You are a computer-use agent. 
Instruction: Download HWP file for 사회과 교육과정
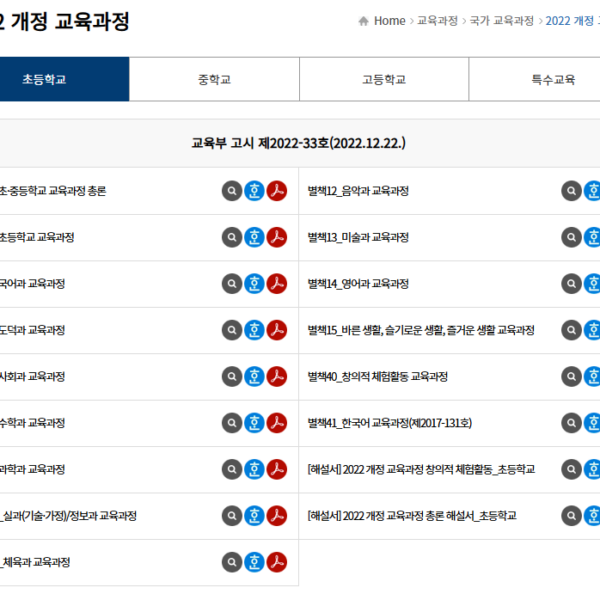tap(254, 377)
